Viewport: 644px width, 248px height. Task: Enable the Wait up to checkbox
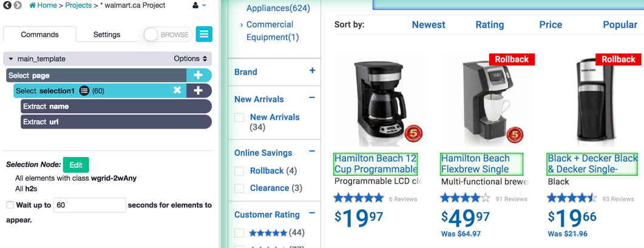[10, 205]
